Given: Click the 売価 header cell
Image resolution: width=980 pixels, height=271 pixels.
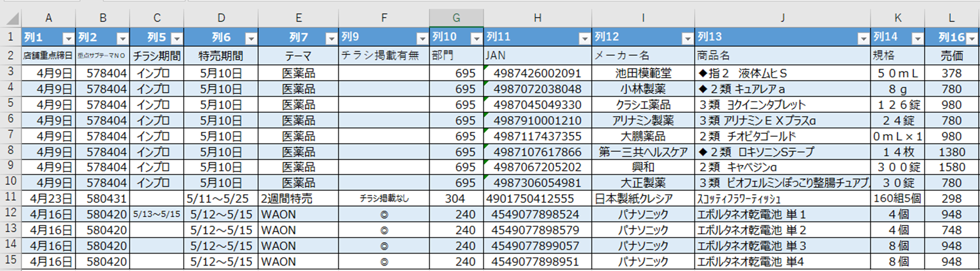Looking at the screenshot, I should [x=952, y=56].
